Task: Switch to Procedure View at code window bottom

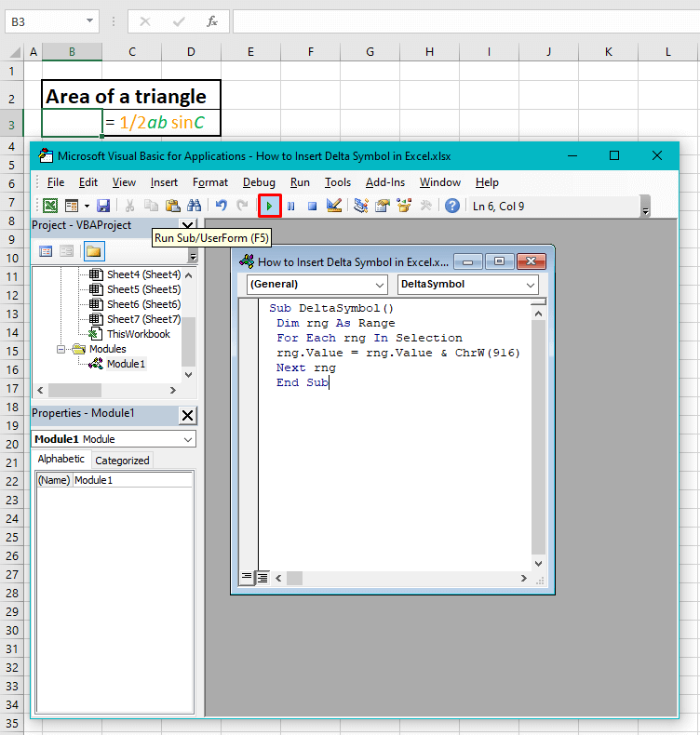Action: (247, 578)
